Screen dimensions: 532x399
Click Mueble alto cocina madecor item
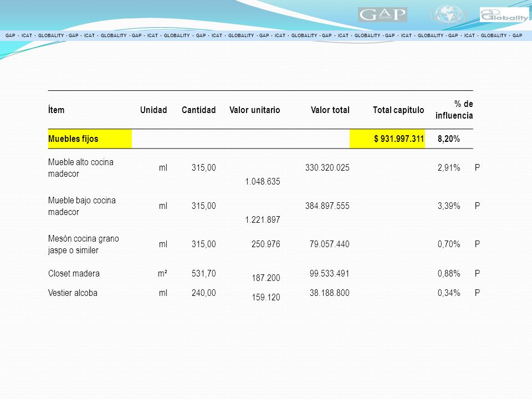coord(81,167)
